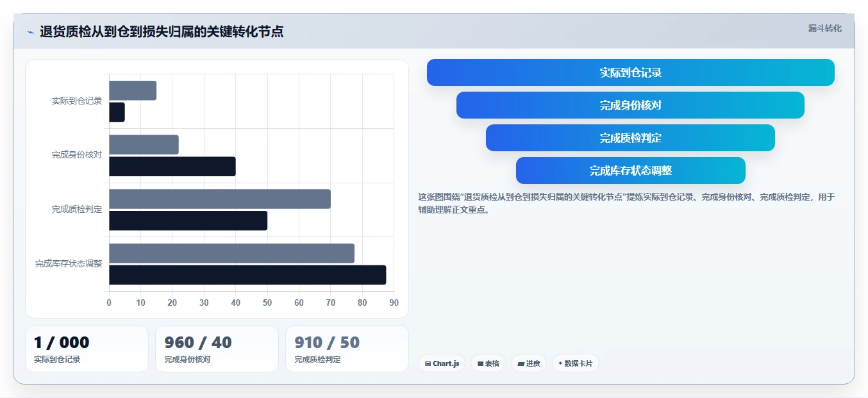Click the 90 tick on the x-axis
Viewport: 868px width, 398px height.
394,303
